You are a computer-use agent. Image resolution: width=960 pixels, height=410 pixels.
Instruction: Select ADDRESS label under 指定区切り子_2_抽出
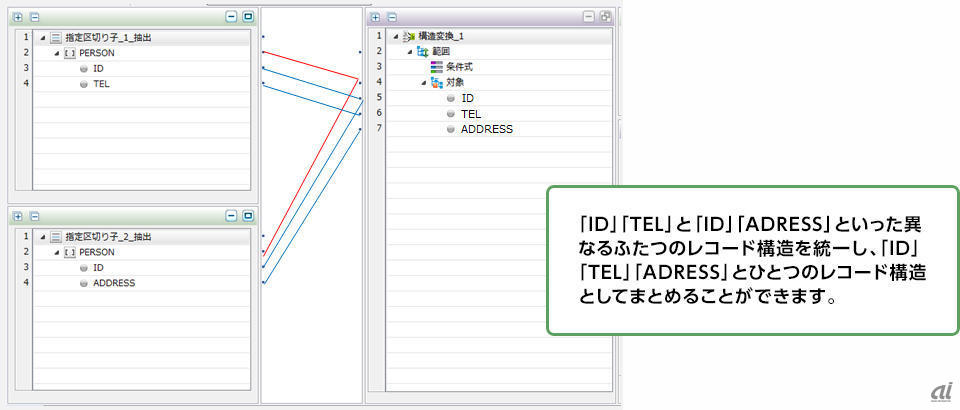point(114,283)
